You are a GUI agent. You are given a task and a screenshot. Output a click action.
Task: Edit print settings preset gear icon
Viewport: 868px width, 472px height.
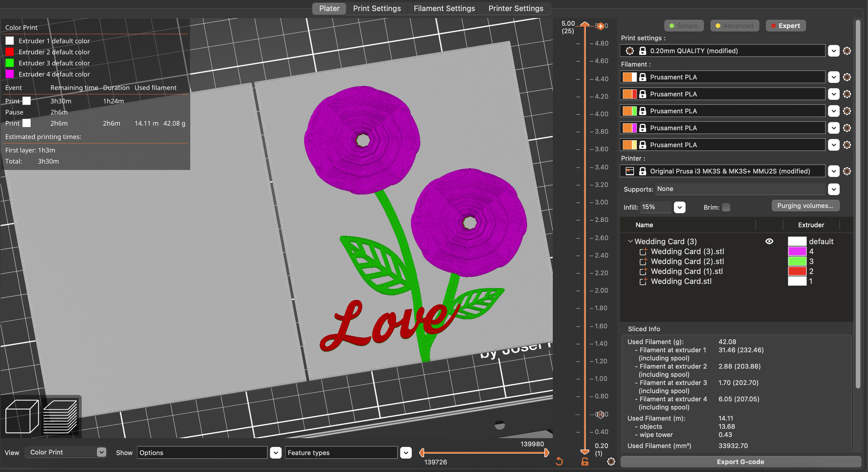click(x=847, y=51)
